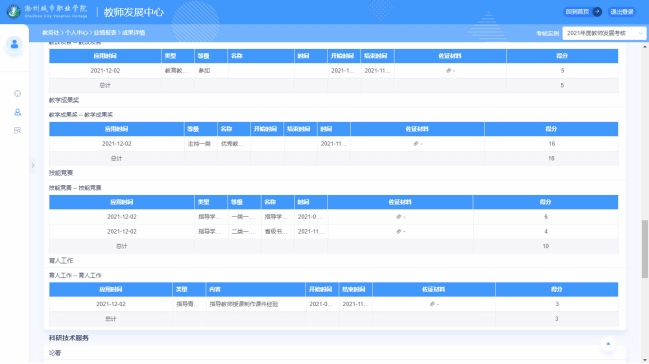Select the person center icon in sidebar
This screenshot has width=649, height=364.
point(17,112)
